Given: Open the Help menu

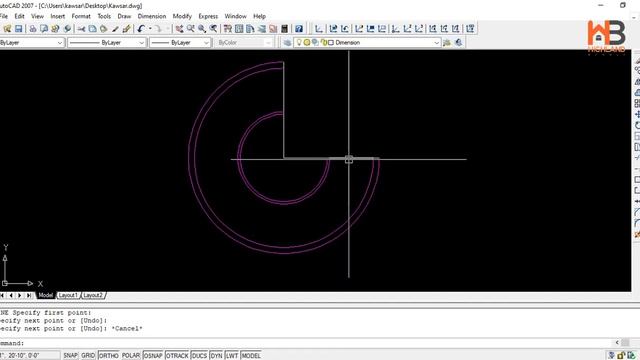Looking at the screenshot, I should [x=260, y=16].
